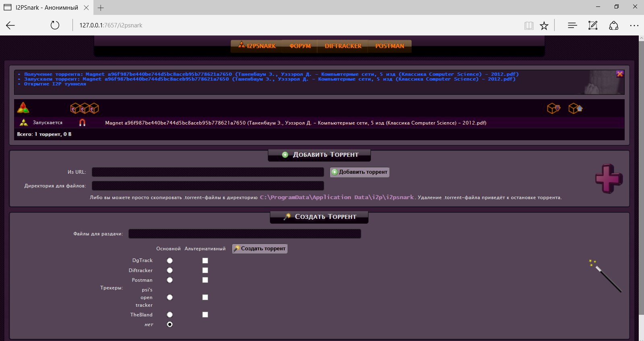Click the address bar URL
The height and width of the screenshot is (341, 644).
[111, 25]
